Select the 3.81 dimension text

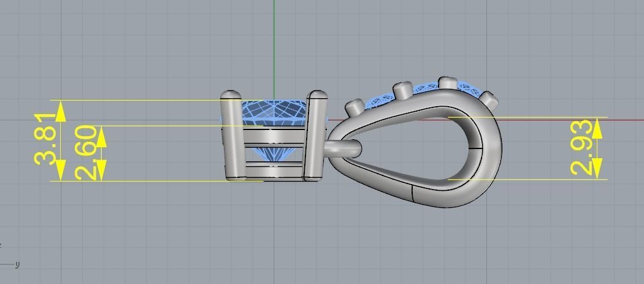(x=45, y=140)
